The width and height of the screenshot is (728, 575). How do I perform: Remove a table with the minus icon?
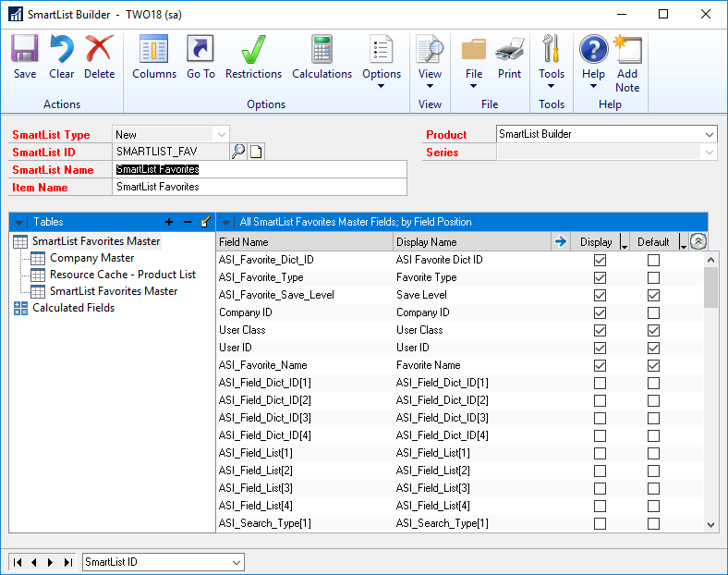coord(188,222)
